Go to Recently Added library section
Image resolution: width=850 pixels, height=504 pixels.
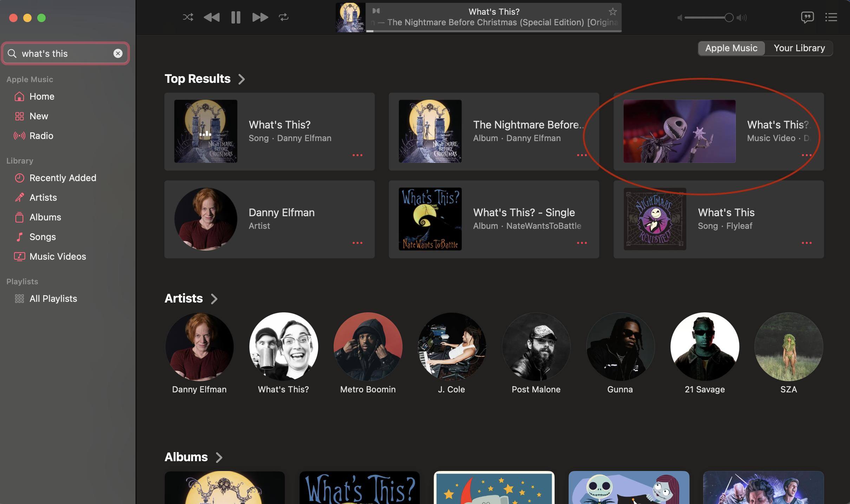63,178
